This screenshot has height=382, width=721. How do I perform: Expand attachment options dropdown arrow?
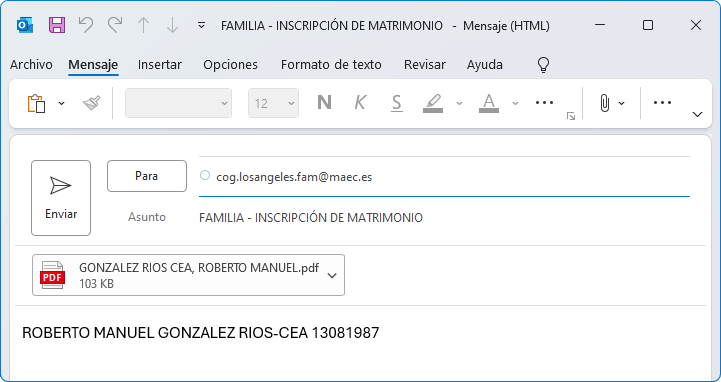332,276
